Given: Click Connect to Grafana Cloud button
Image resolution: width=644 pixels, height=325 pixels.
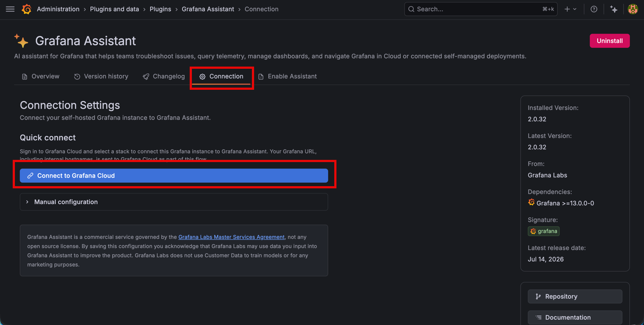Looking at the screenshot, I should (174, 176).
